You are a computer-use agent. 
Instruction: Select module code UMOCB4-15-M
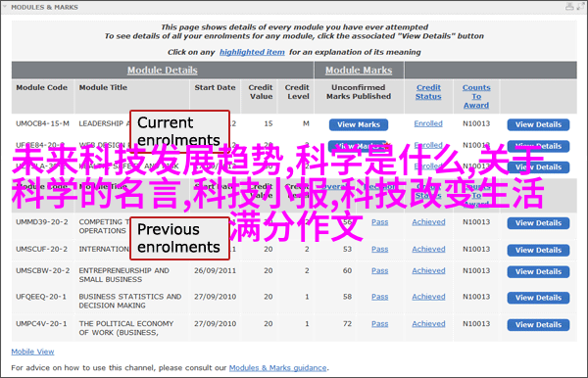(x=42, y=123)
